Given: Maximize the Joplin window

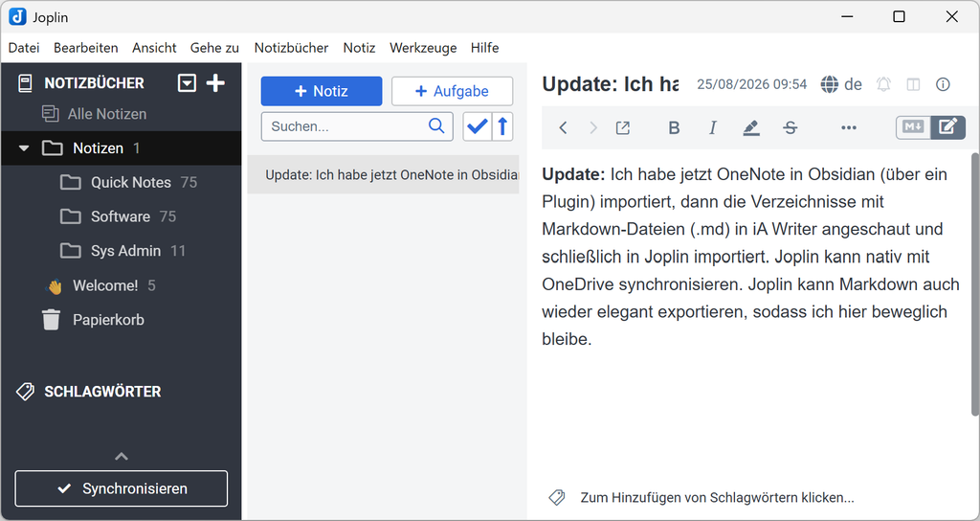Looking at the screenshot, I should 899,17.
